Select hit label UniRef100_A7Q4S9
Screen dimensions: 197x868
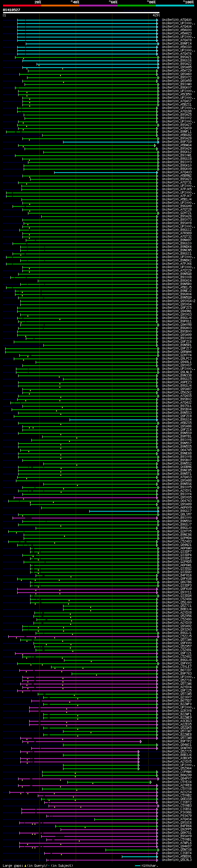coord(177,128)
